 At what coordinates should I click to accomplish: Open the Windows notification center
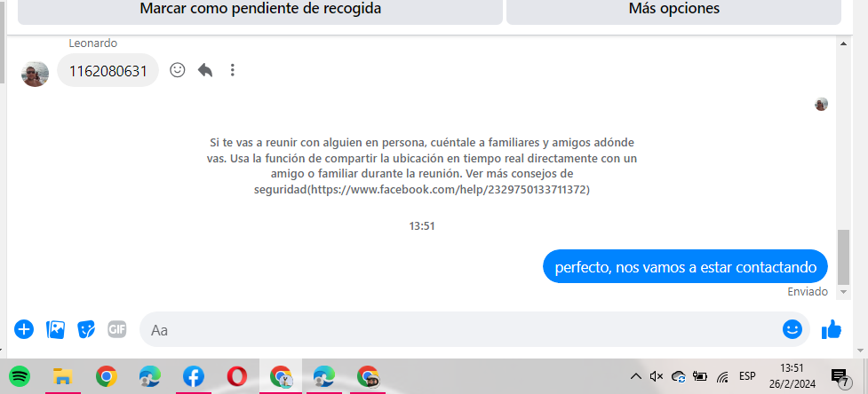840,377
